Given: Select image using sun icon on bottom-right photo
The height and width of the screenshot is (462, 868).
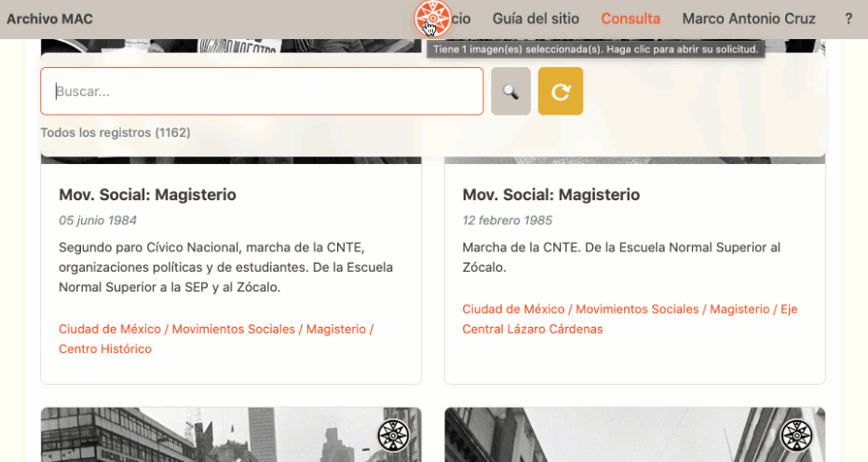Looking at the screenshot, I should [796, 435].
